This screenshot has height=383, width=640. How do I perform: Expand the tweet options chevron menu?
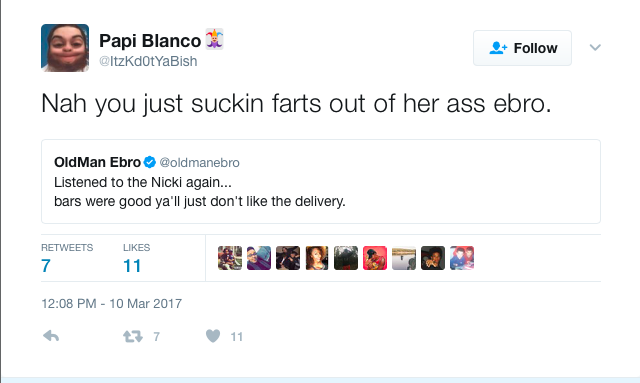coord(595,47)
